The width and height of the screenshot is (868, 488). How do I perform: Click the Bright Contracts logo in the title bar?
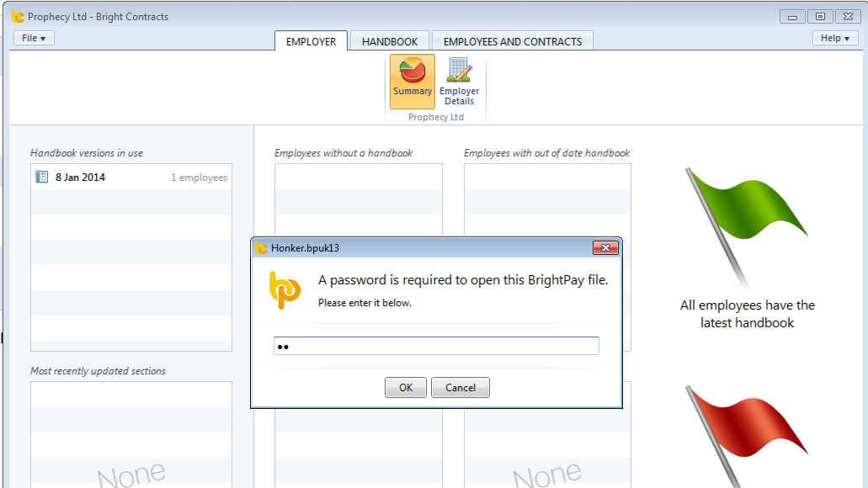18,17
